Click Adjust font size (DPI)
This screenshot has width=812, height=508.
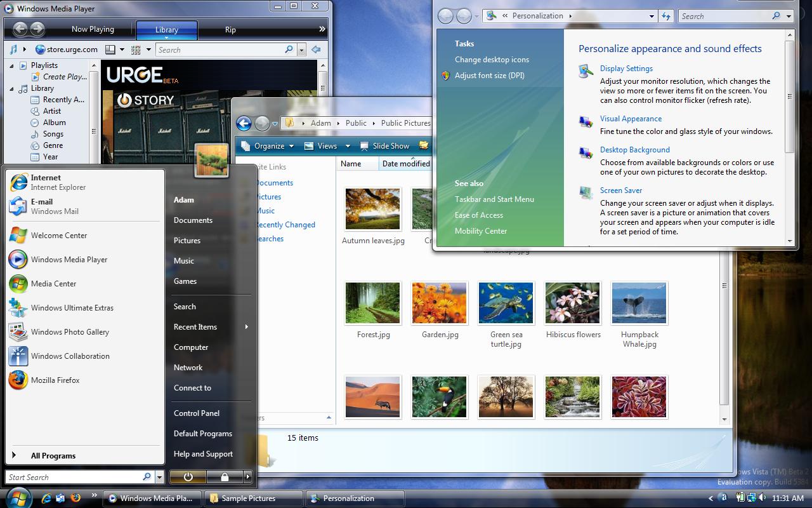click(490, 76)
